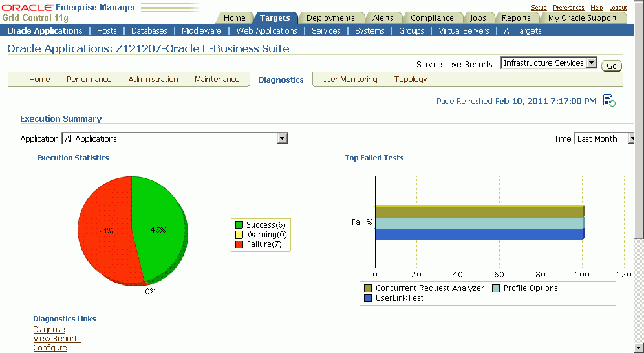Open the Databases subtab
This screenshot has height=353, width=644.
click(x=149, y=31)
